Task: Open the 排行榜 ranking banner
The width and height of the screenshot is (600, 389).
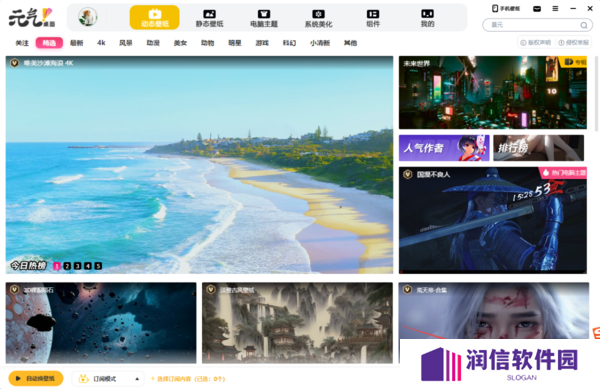Action: [x=538, y=148]
